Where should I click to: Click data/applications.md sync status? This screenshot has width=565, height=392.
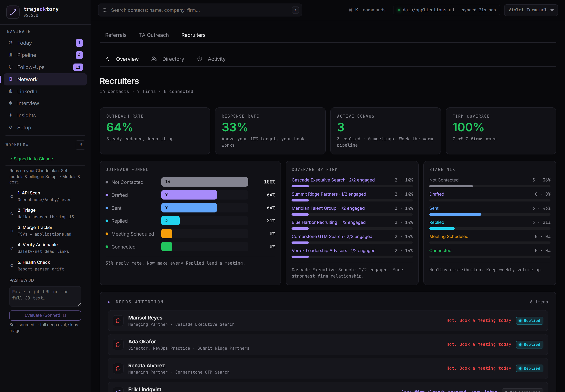447,10
